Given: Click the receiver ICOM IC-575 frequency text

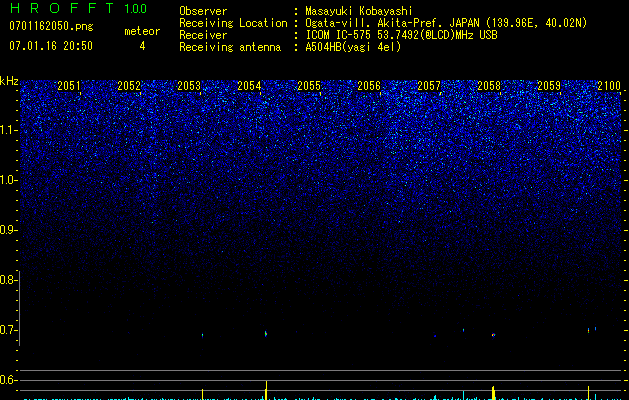Looking at the screenshot, I should click(401, 35).
